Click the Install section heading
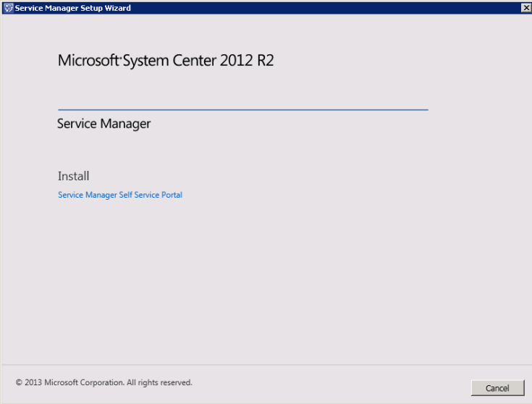Screen dimensions: 532x404 coord(73,176)
